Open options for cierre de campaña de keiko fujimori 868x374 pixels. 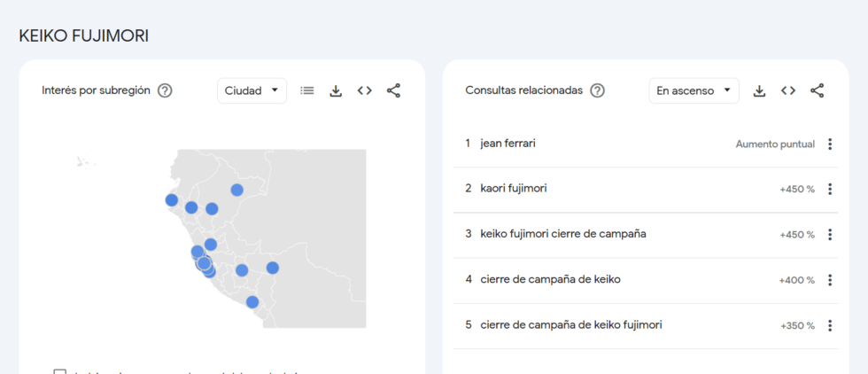click(x=830, y=326)
